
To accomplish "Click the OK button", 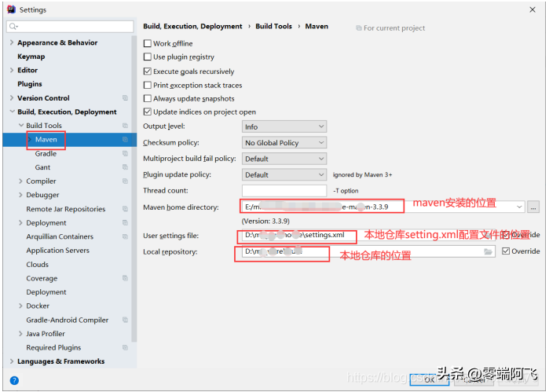I will point(430,379).
